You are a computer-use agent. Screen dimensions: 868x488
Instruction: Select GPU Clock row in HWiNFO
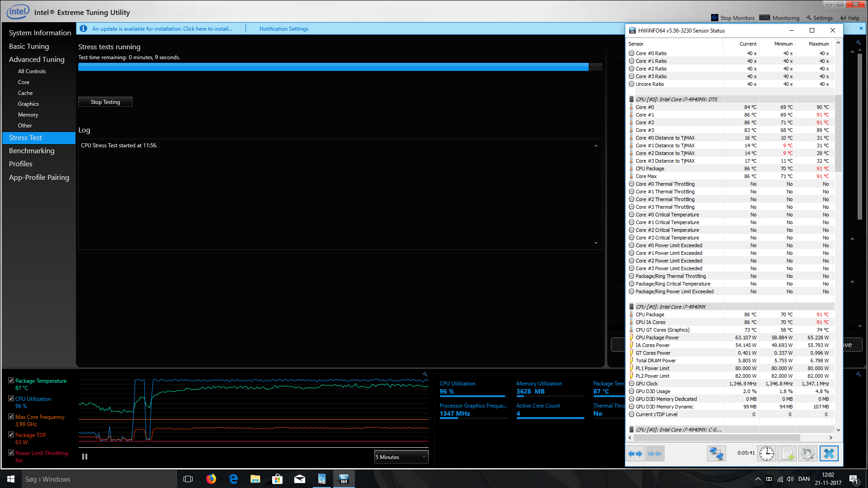point(729,384)
